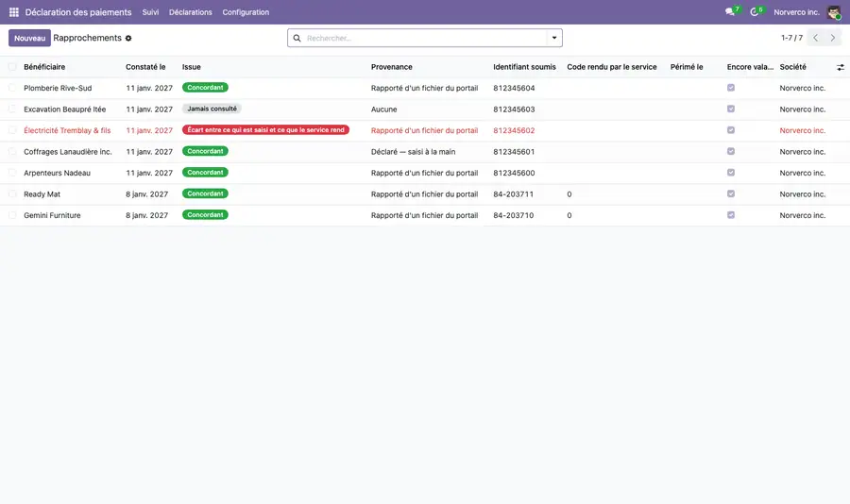Screen dimensions: 850x504
Task: Open the Suivi menu
Action: pos(150,12)
